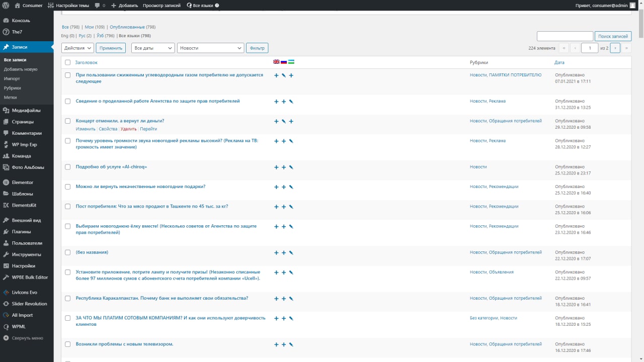Click the Russian flag column header

click(284, 62)
